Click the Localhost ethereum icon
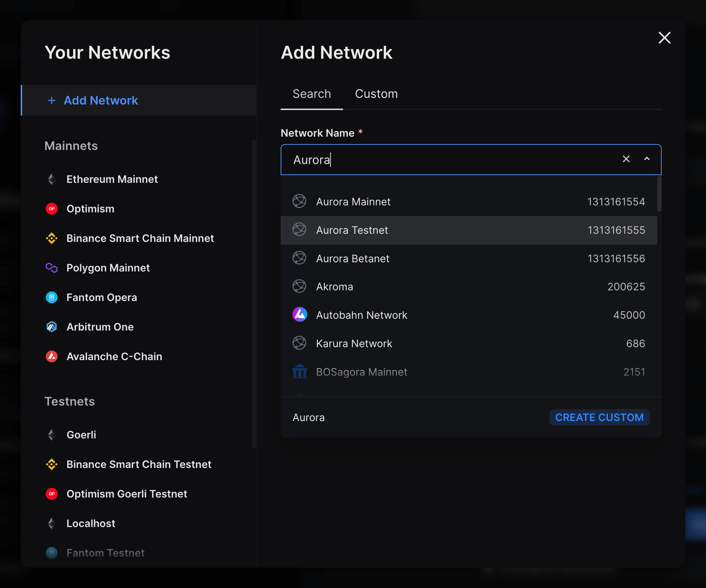 tap(52, 523)
